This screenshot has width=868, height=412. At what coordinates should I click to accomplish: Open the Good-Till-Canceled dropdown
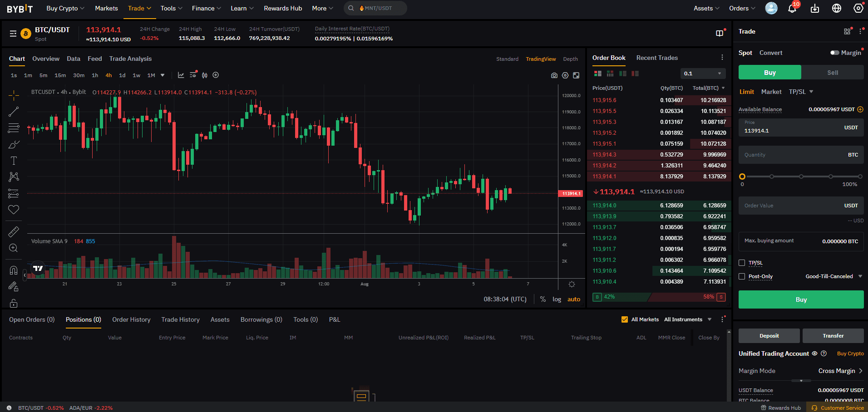tap(834, 276)
